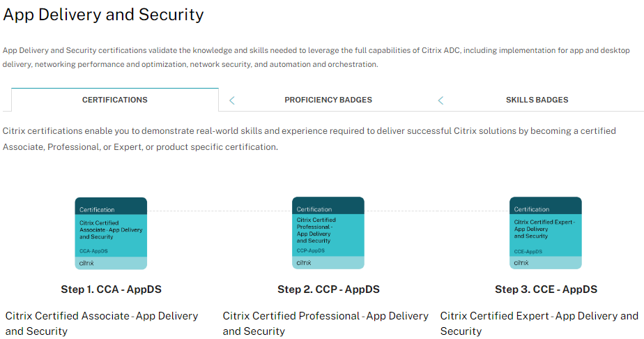Click the paragraph starting 'Citrix certifications enable you'
The width and height of the screenshot is (644, 339).
tap(309, 139)
